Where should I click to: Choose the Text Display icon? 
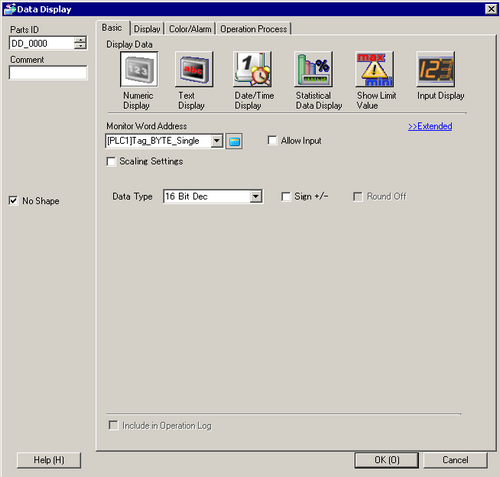pos(194,69)
